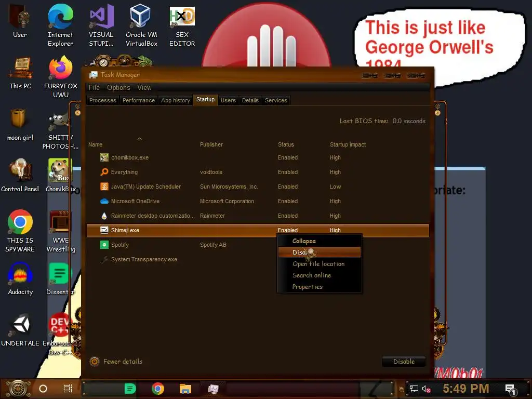Choose Collapse in the context menu

pyautogui.click(x=320, y=241)
